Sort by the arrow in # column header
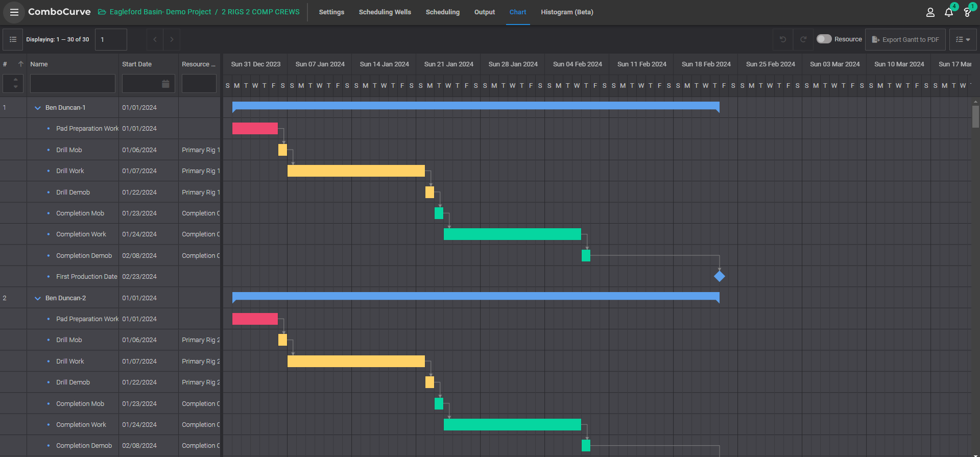This screenshot has height=457, width=980. point(21,64)
